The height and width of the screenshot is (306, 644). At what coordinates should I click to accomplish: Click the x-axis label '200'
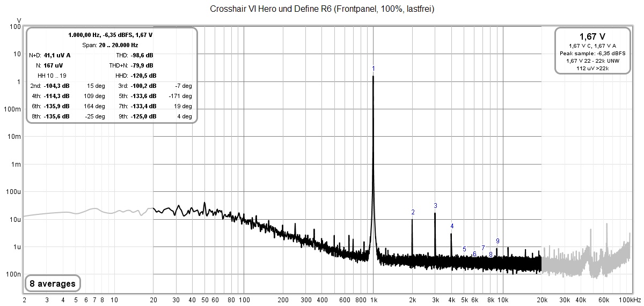283,300
